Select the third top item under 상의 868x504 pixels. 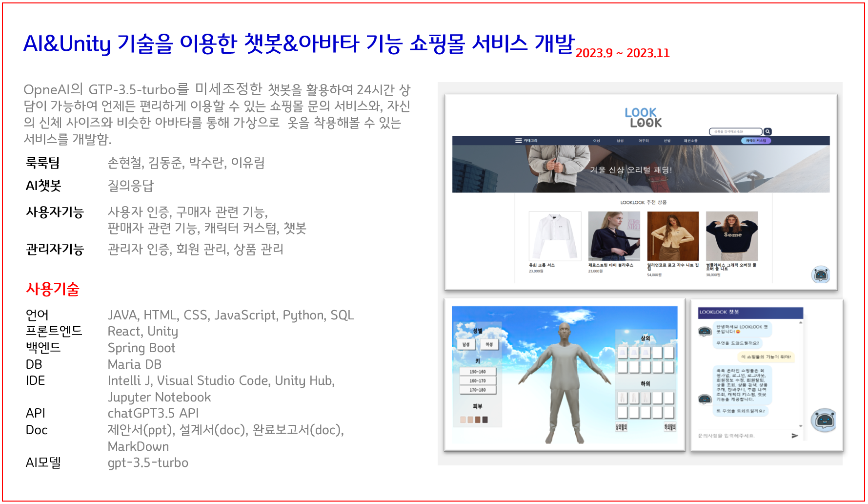(x=646, y=352)
